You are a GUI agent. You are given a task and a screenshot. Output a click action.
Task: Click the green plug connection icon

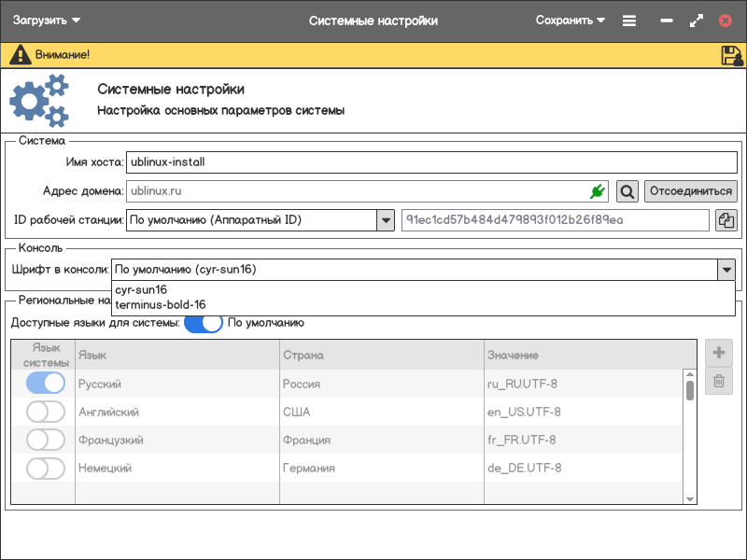pos(598,191)
